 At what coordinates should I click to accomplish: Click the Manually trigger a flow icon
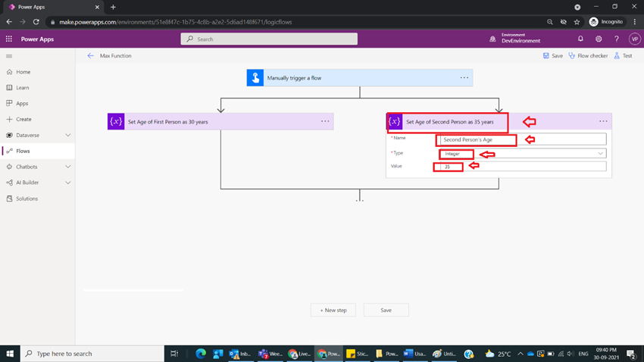tap(255, 77)
